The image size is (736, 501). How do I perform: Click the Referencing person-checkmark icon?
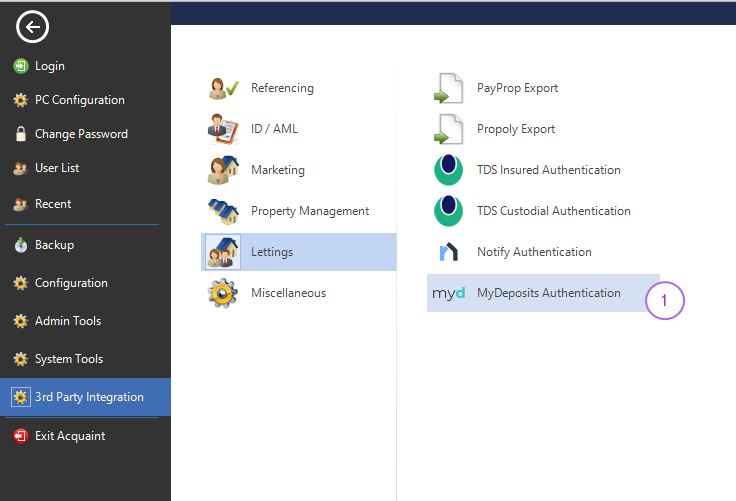pyautogui.click(x=223, y=88)
